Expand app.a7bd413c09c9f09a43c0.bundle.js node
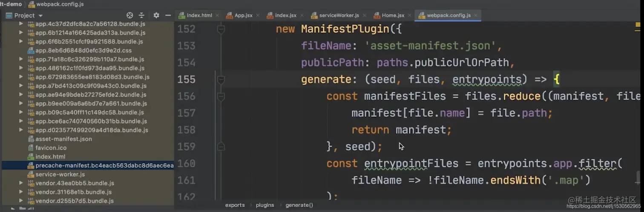Screen dimensions: 644x212 click(x=21, y=86)
